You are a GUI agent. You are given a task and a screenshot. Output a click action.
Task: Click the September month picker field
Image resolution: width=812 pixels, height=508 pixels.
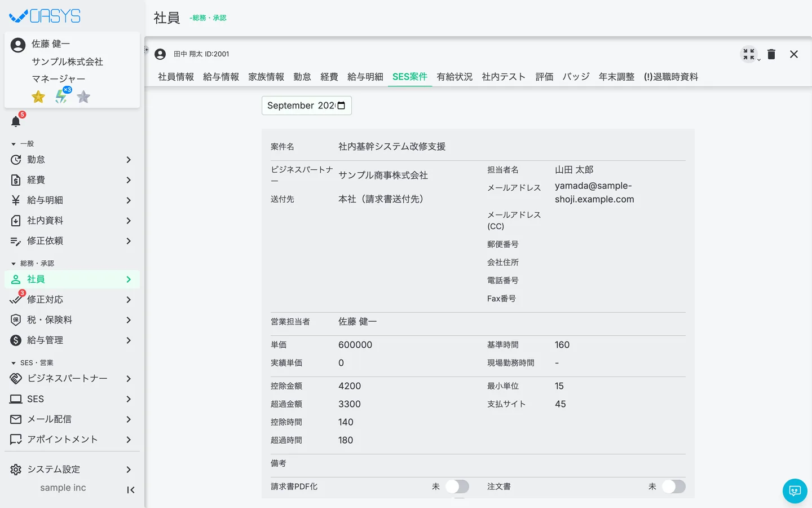click(307, 106)
